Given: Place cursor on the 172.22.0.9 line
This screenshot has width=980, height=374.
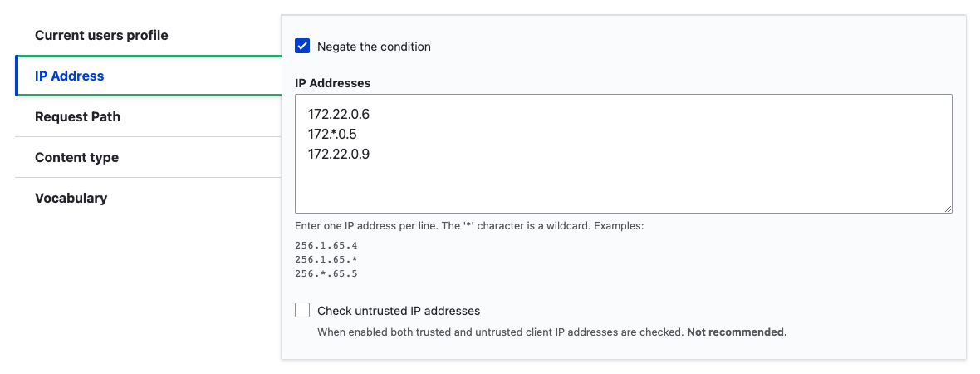Looking at the screenshot, I should pyautogui.click(x=339, y=153).
